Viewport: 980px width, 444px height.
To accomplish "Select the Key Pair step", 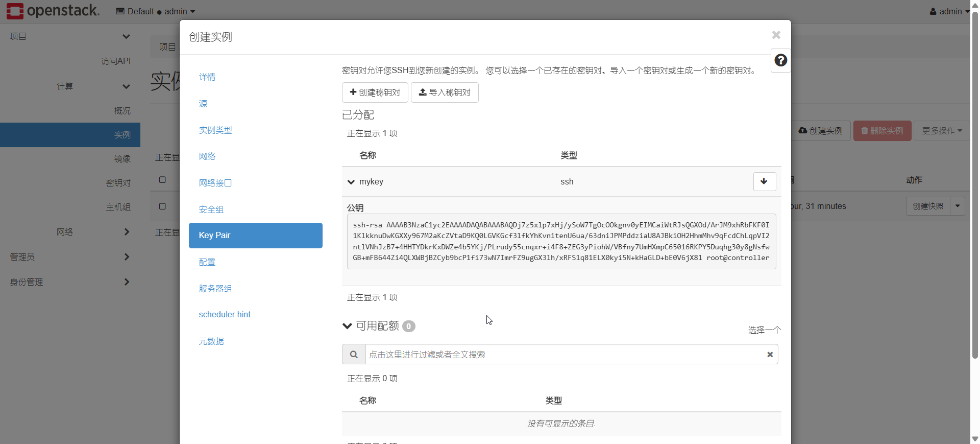I will pos(256,236).
